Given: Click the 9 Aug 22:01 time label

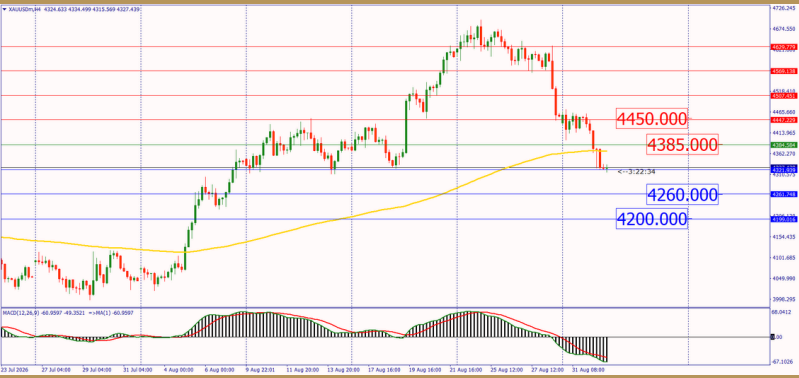Looking at the screenshot, I should [x=260, y=369].
